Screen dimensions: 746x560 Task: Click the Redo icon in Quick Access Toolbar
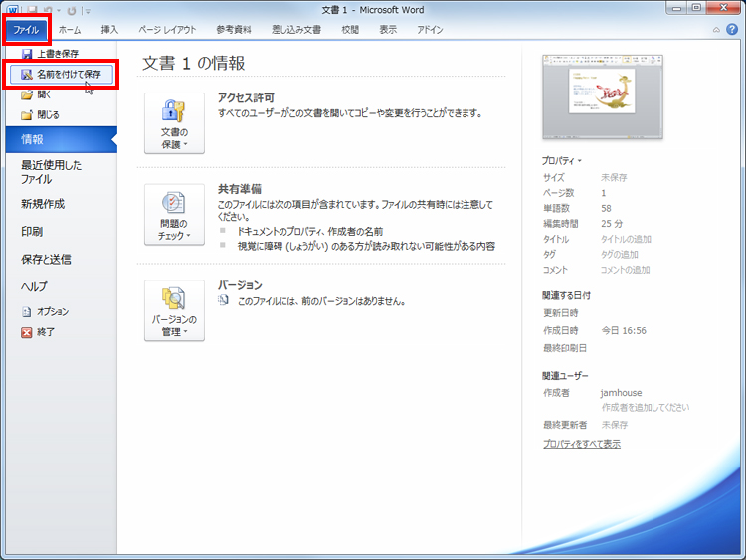tap(72, 10)
